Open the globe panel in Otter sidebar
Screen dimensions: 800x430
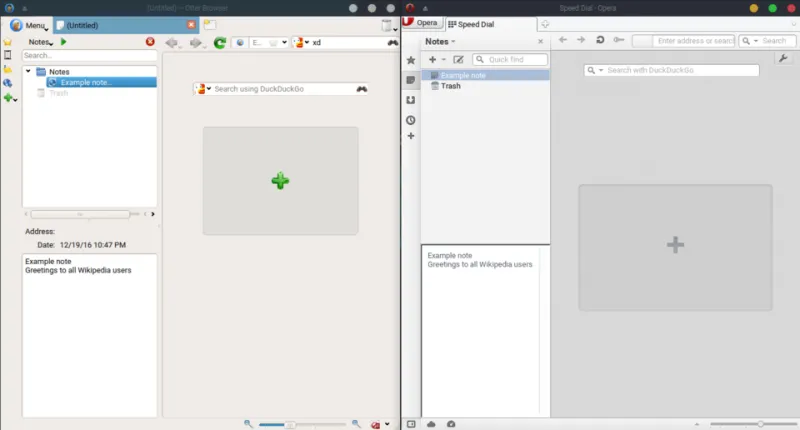(x=8, y=83)
